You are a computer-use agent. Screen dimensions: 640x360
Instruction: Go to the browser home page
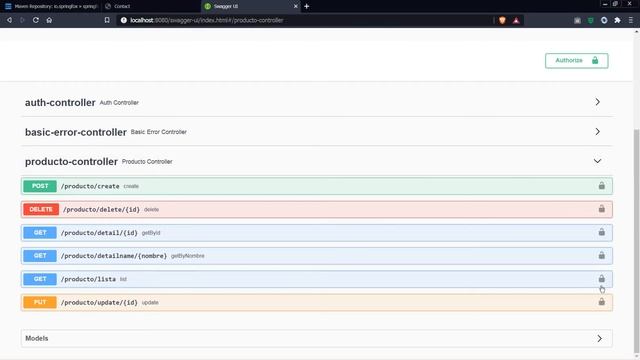(49, 20)
